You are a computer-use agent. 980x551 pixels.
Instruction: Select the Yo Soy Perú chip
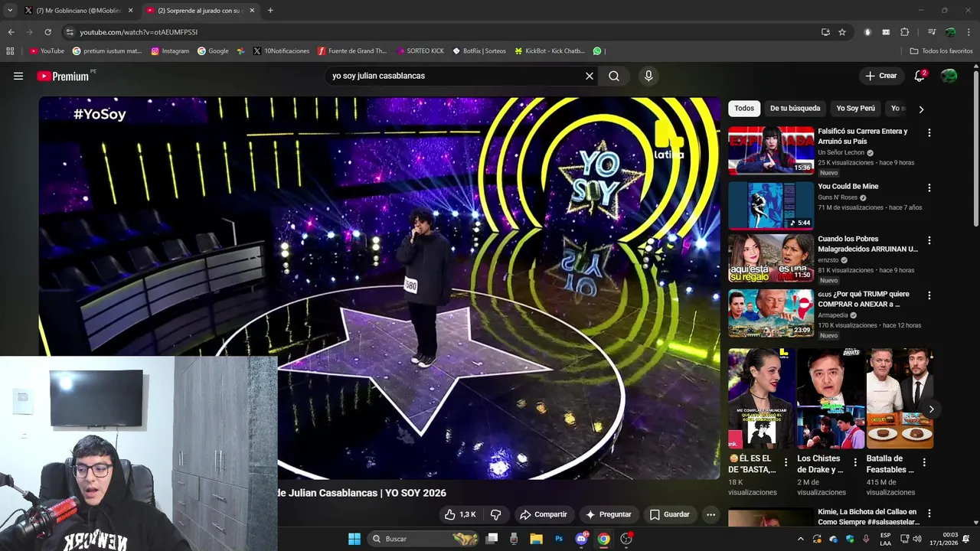click(x=855, y=109)
